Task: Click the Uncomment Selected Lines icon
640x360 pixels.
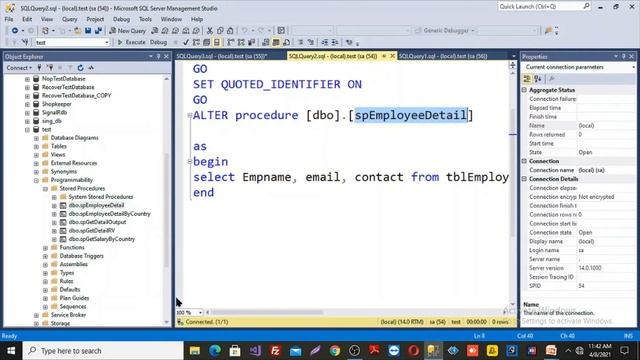Action: (311, 42)
